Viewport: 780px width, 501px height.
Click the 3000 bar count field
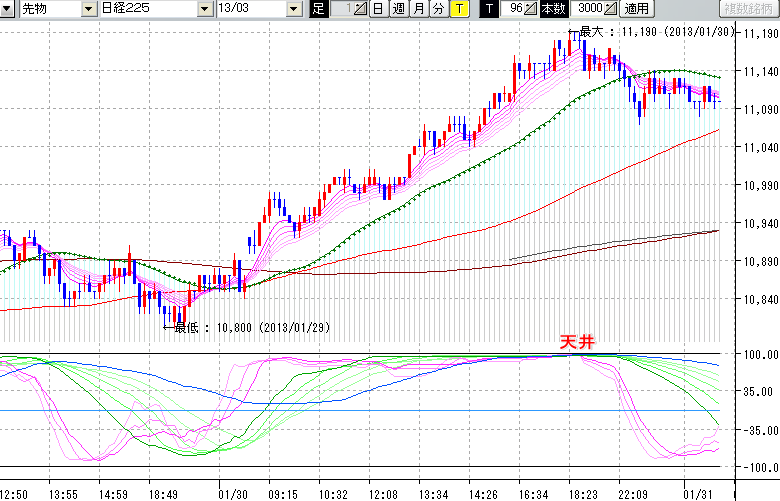587,9
